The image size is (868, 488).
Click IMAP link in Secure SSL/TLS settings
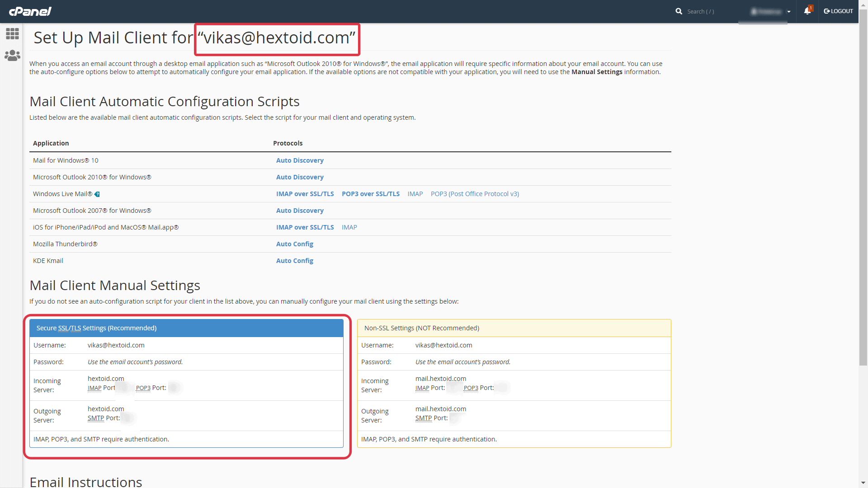tap(94, 388)
